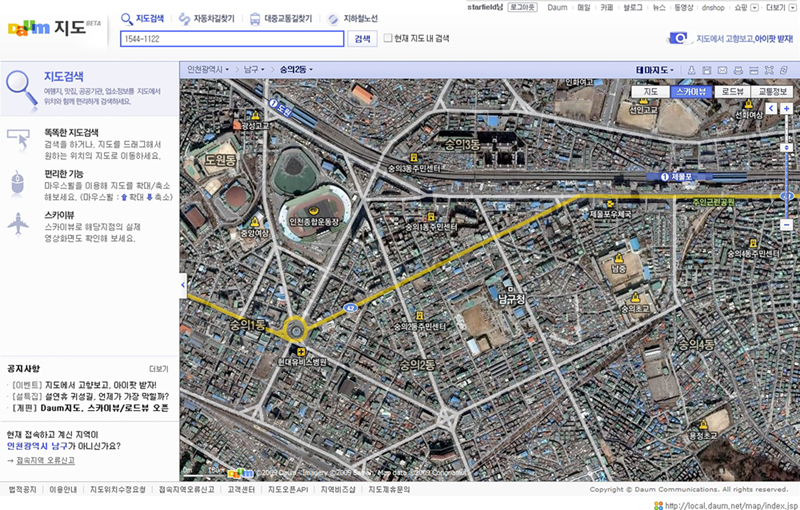The image size is (800, 510).
Task: Open 고객센터 footer link
Action: pyautogui.click(x=241, y=490)
